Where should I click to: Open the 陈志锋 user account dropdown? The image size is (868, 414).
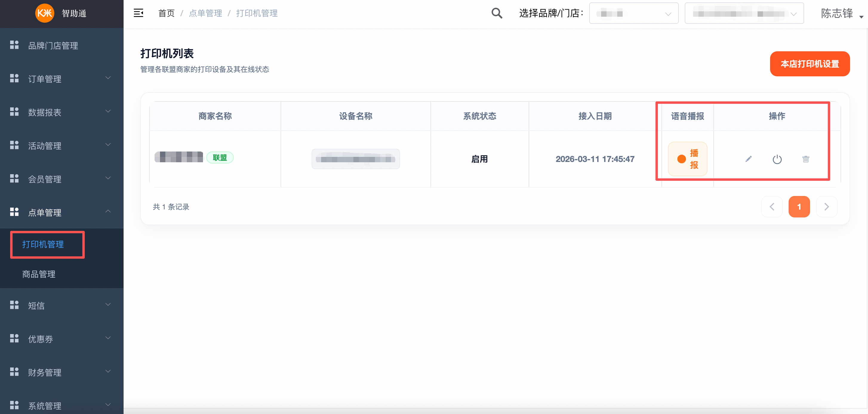842,13
